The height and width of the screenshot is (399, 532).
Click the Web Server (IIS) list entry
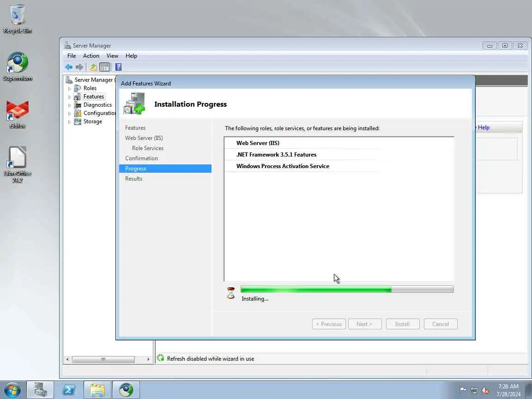pos(258,143)
